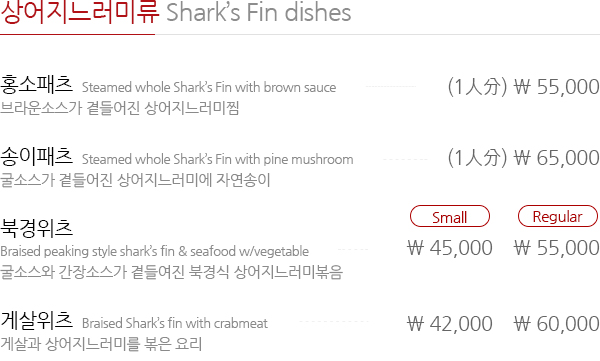Select the 송이패츠 dish name
Image resolution: width=600 pixels, height=361 pixels.
pos(36,157)
